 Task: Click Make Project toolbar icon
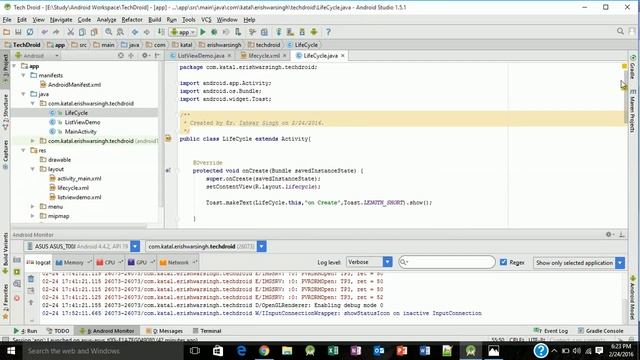[x=161, y=32]
